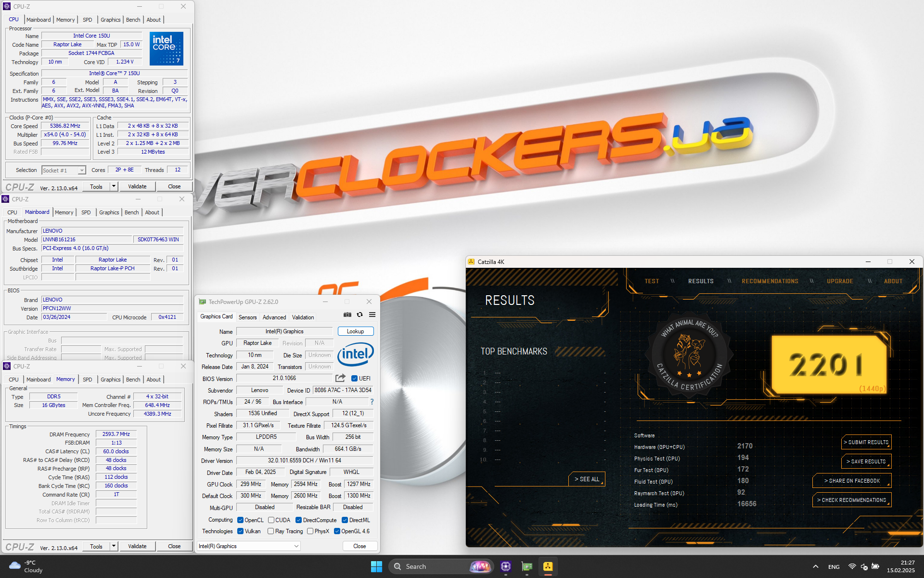Screen dimensions: 924x578
Task: Click Bus Interface question mark icon
Action: [x=372, y=402]
